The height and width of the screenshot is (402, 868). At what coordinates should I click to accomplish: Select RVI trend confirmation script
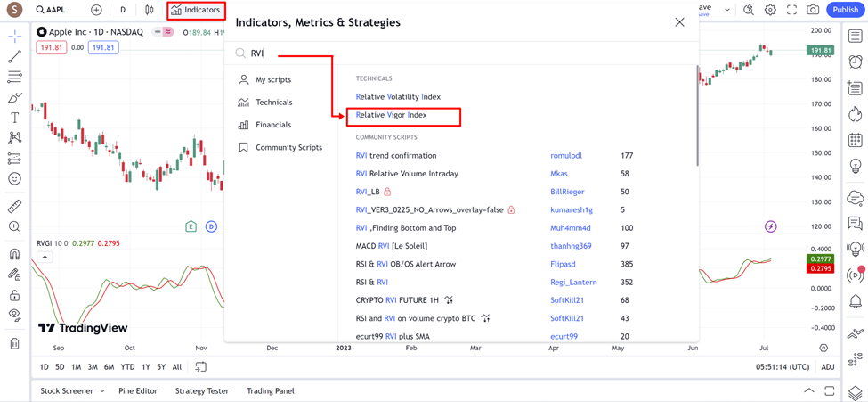396,156
